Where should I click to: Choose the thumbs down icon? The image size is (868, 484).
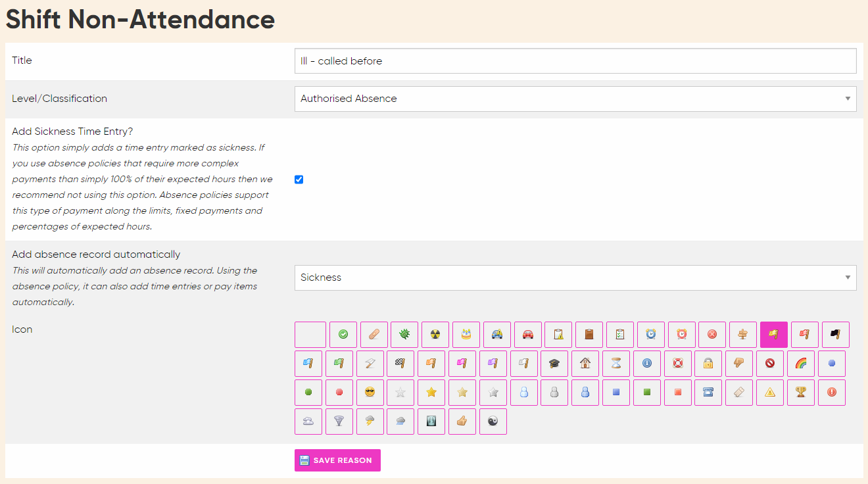click(739, 364)
